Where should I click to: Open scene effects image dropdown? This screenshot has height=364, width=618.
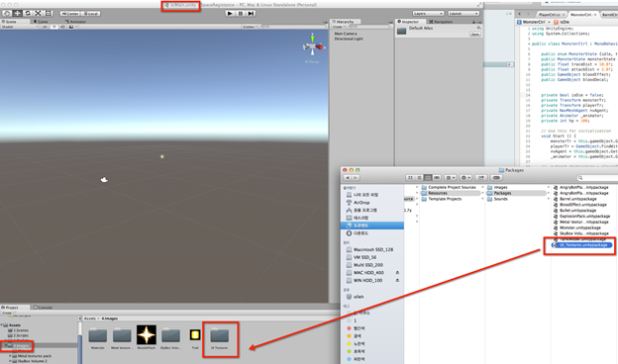(72, 27)
